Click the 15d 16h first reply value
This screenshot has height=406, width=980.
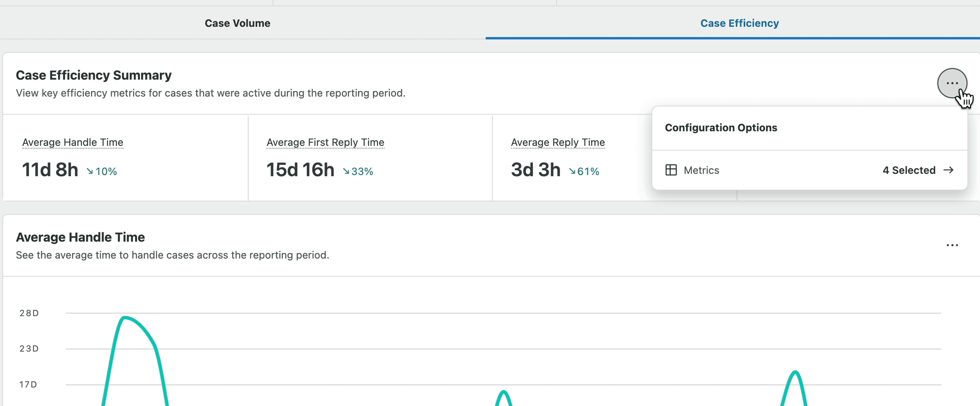coord(300,170)
